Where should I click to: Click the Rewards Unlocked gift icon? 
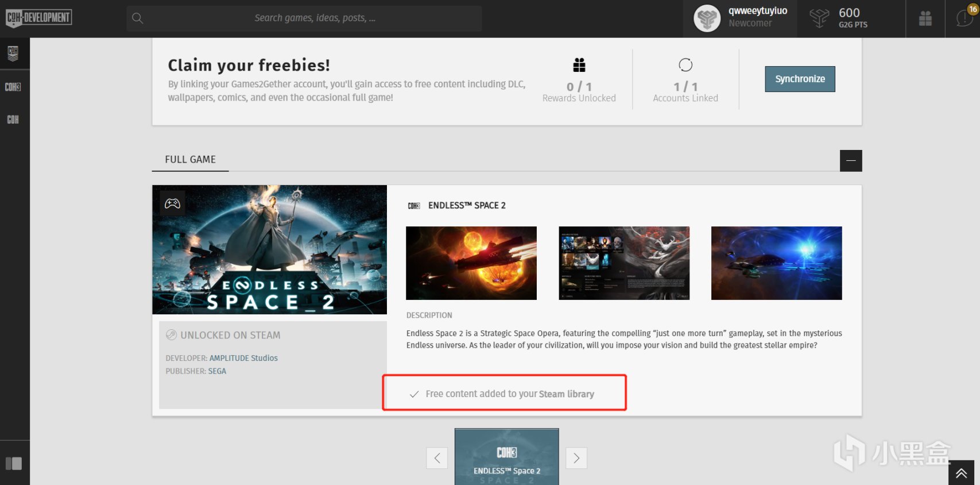pyautogui.click(x=579, y=65)
